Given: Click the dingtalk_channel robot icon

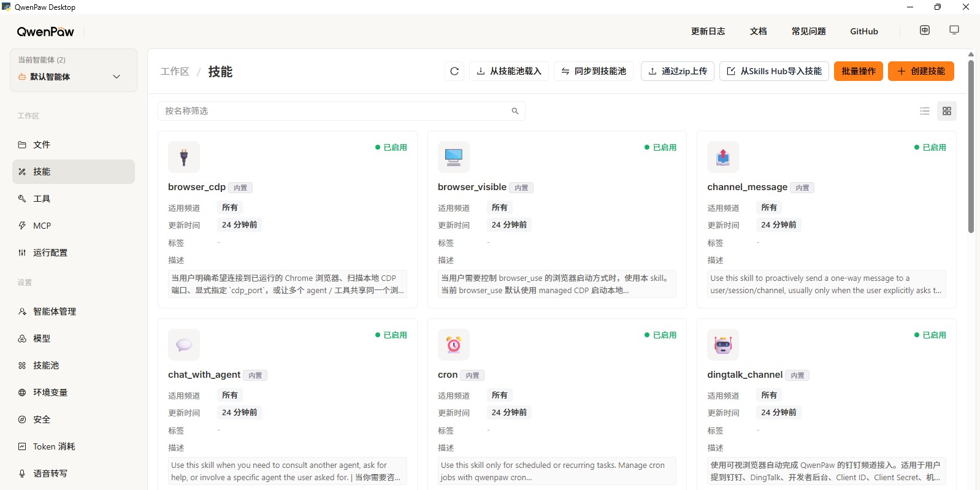Looking at the screenshot, I should pos(723,345).
